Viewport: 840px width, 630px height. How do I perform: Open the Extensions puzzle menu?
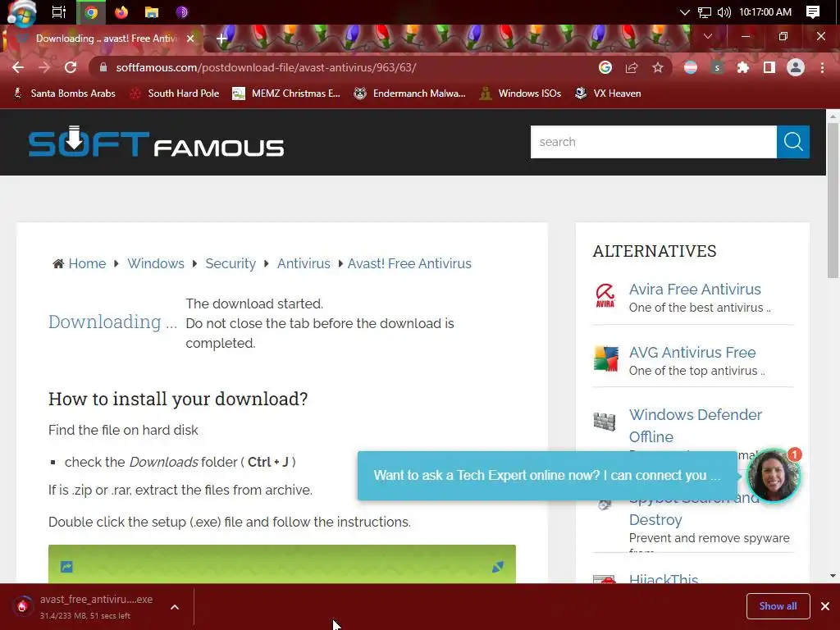pos(743,67)
